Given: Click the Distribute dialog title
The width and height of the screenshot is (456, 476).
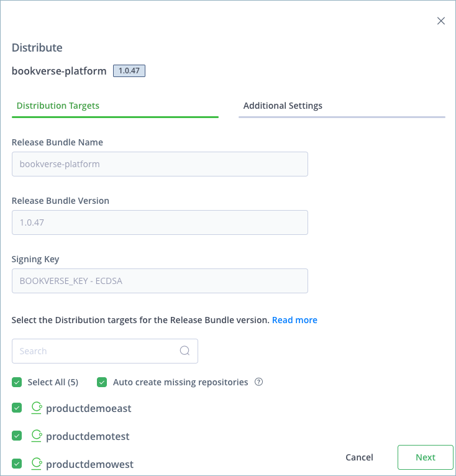Looking at the screenshot, I should 37,48.
